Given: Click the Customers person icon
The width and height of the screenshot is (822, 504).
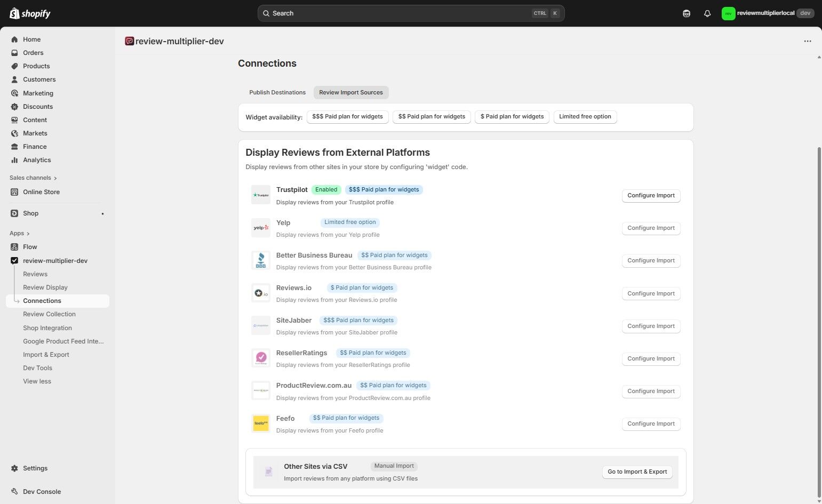Looking at the screenshot, I should click(x=14, y=79).
